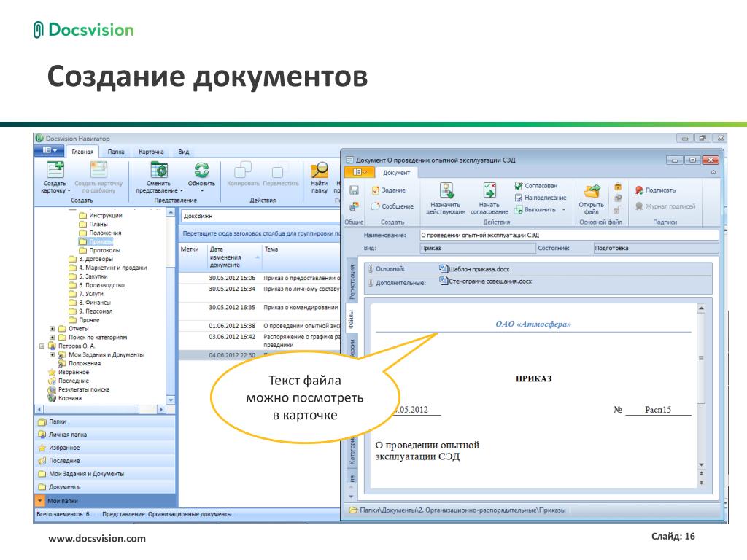Click Назначить действующим icon
The image size is (747, 560).
(446, 190)
